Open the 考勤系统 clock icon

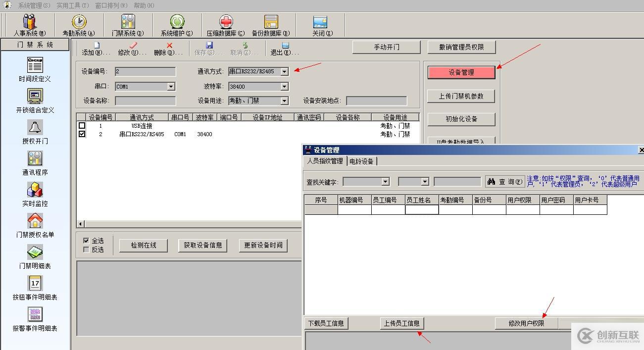tap(79, 22)
